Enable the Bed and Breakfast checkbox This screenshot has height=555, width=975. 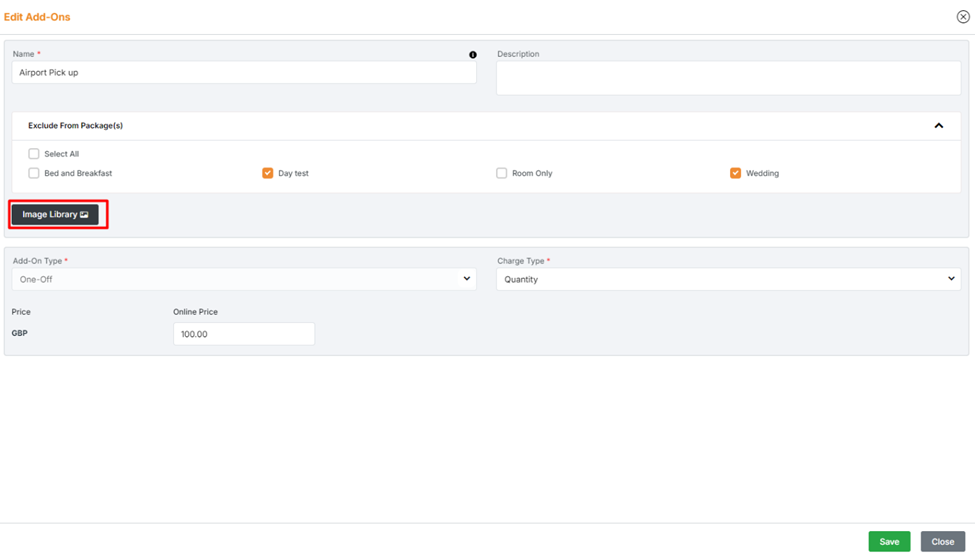point(34,173)
